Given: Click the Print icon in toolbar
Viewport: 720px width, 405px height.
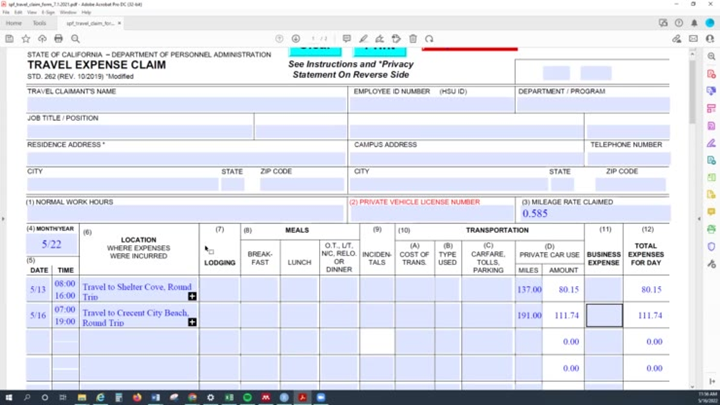Looking at the screenshot, I should (x=59, y=39).
